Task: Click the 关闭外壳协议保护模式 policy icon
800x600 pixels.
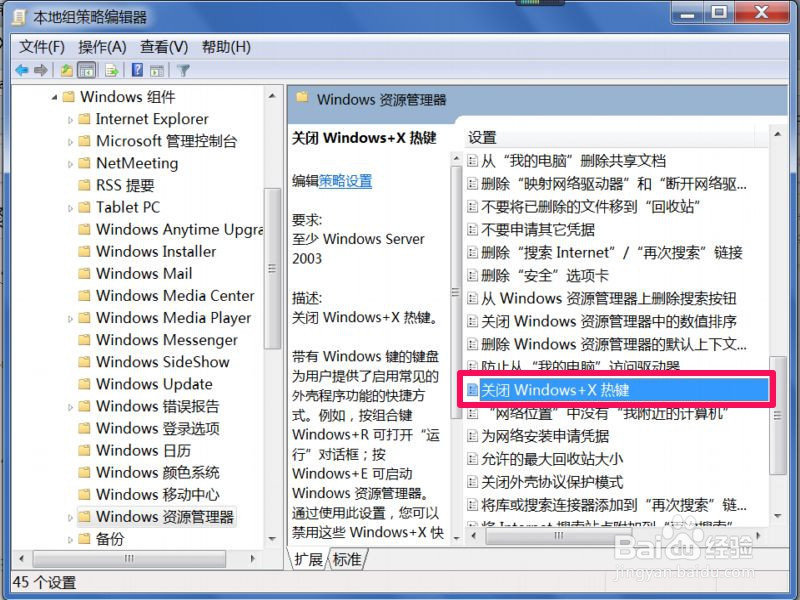Action: [x=472, y=482]
